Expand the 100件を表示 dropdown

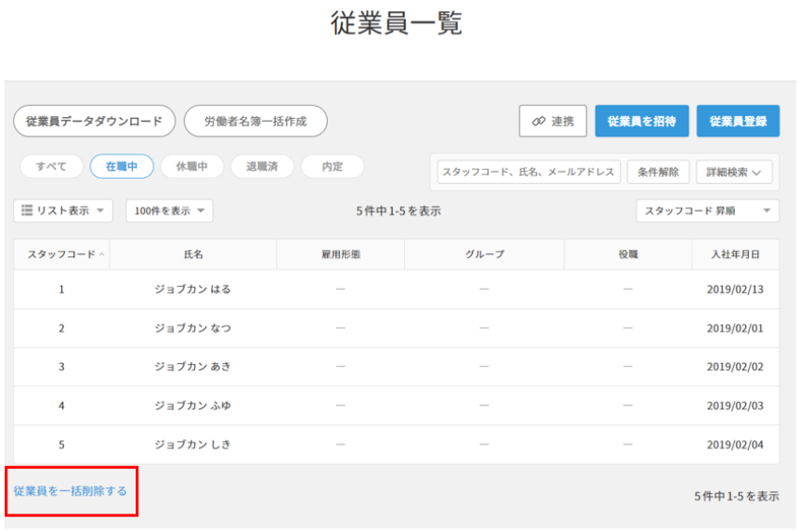click(169, 211)
